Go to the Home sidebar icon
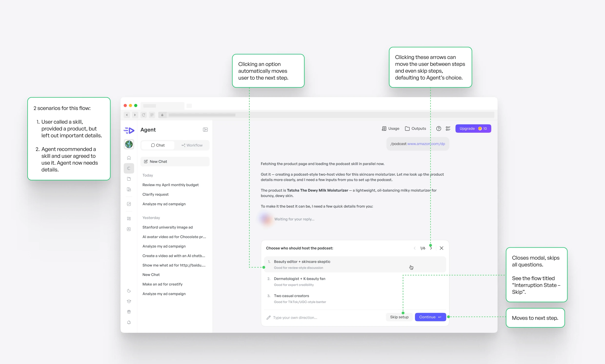605x364 pixels. tap(129, 158)
